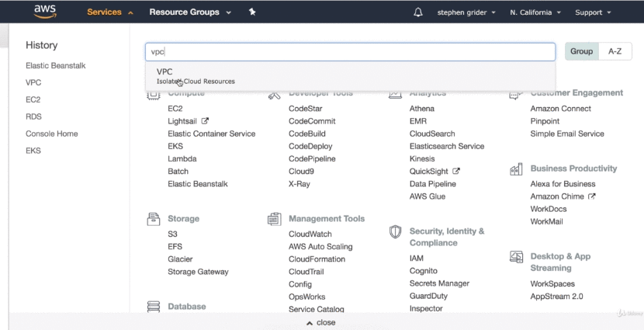Screen dimensions: 644x330
Task: Collapse the services panel with close
Action: (321, 322)
